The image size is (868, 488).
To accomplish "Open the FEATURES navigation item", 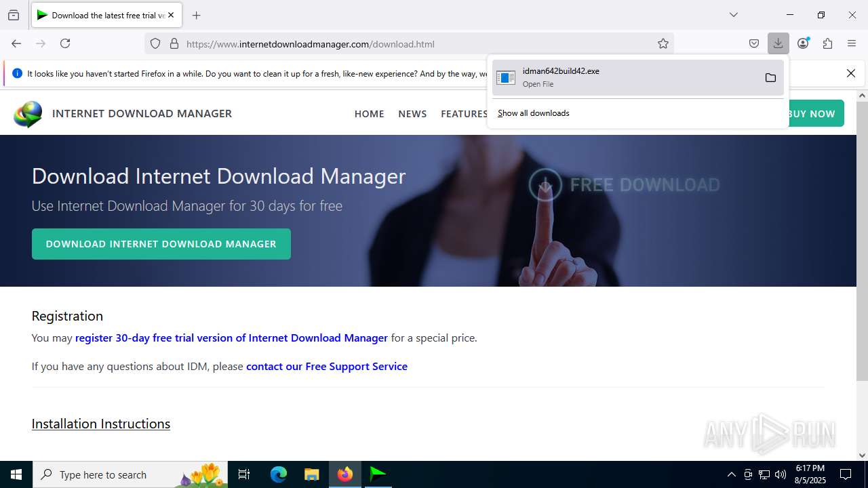I will tap(464, 114).
